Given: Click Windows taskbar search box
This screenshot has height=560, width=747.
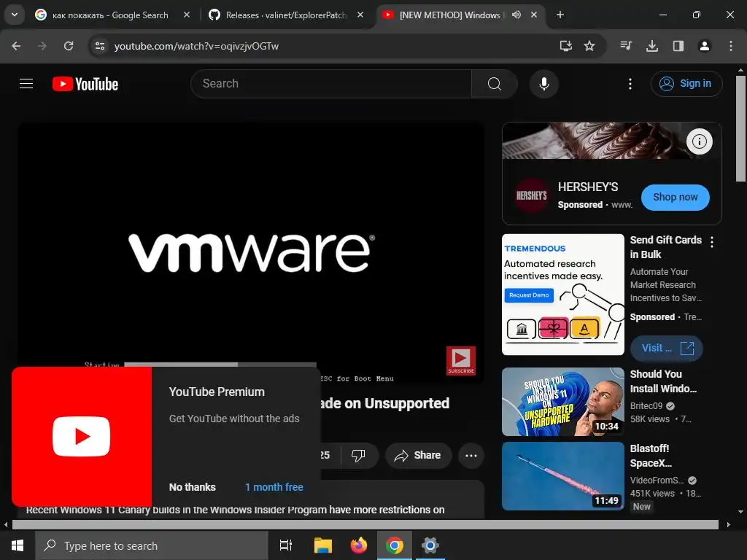Looking at the screenshot, I should tap(152, 545).
